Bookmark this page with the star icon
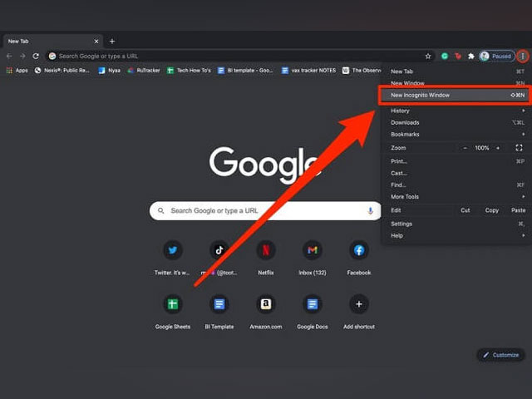This screenshot has width=532, height=399. (x=428, y=56)
